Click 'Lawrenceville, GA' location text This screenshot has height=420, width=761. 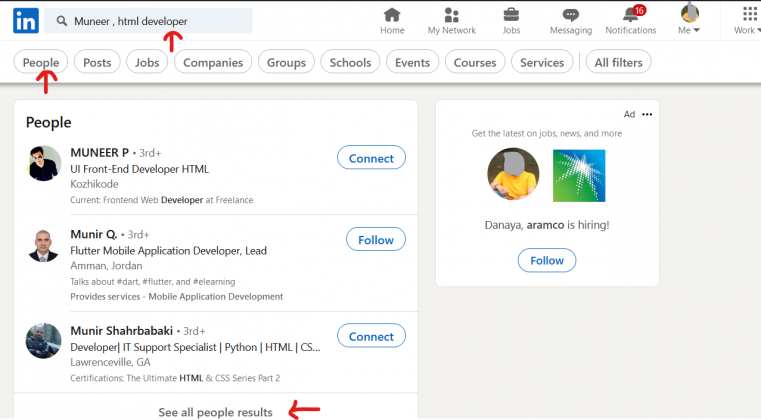(x=110, y=362)
